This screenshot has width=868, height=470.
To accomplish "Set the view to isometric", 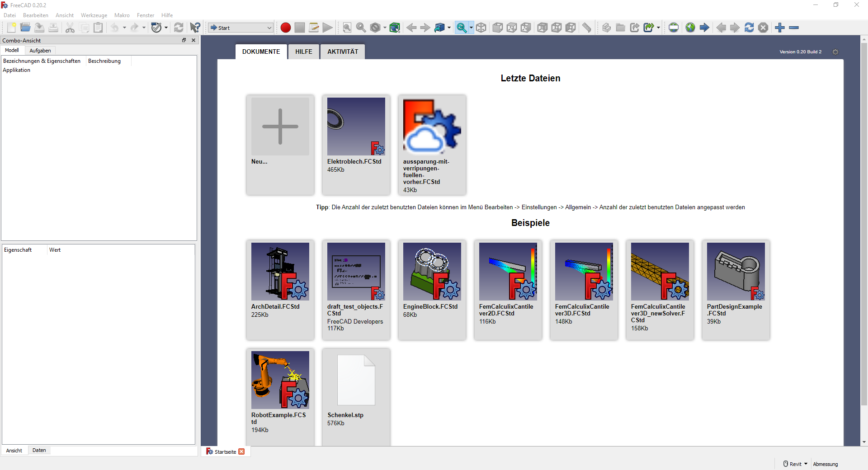I will (x=481, y=28).
